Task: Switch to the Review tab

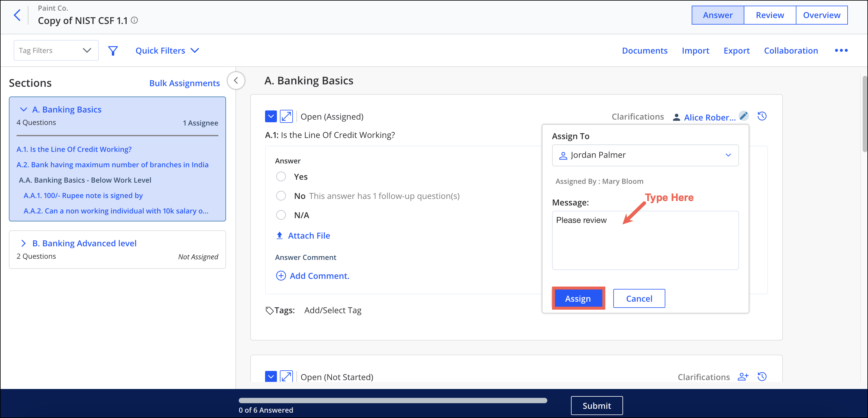Action: (x=769, y=15)
